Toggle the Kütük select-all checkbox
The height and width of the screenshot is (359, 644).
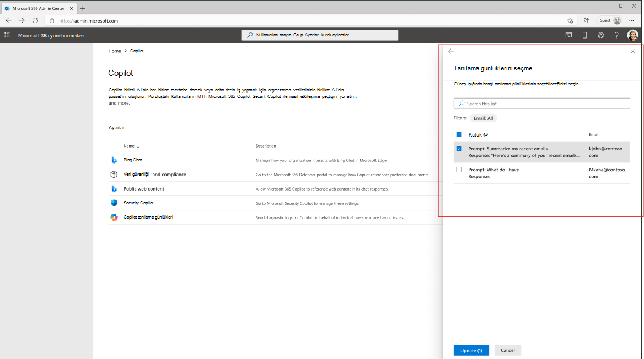[x=459, y=134]
